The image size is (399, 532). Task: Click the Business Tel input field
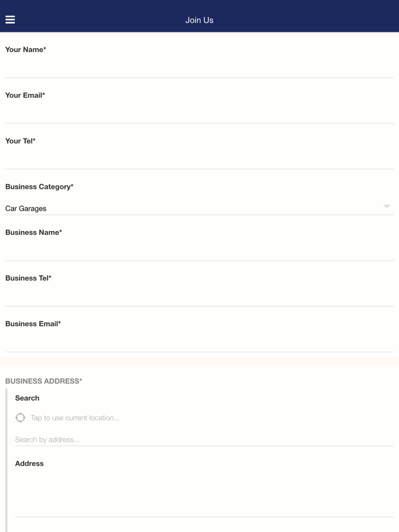[x=199, y=296]
